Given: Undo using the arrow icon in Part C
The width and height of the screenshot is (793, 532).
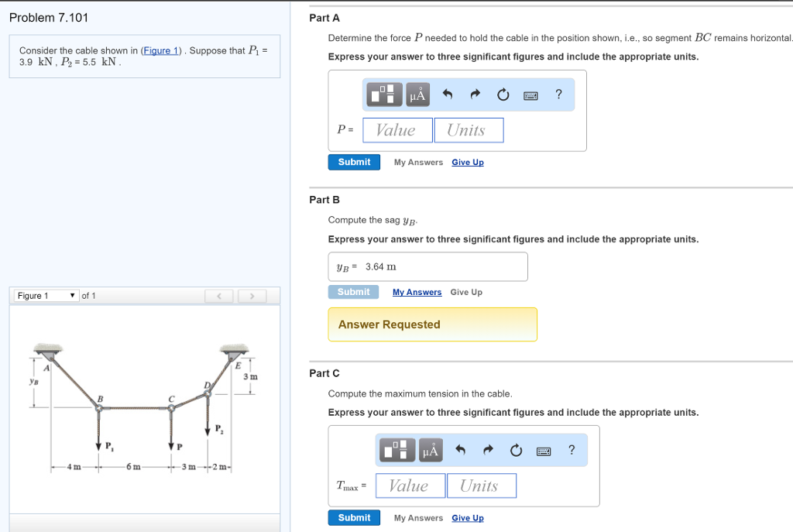Looking at the screenshot, I should tap(460, 450).
